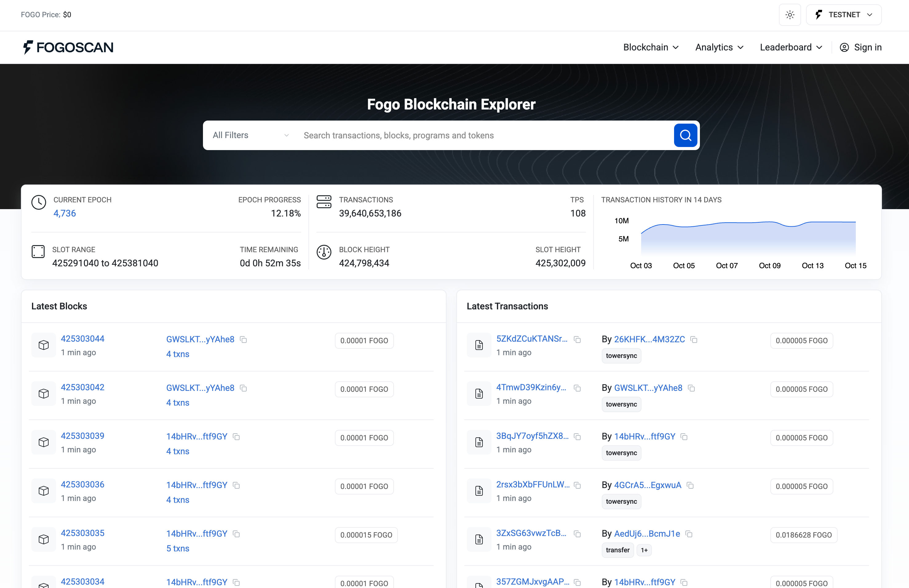
Task: Click the FOGOSCAN logo
Action: (68, 47)
